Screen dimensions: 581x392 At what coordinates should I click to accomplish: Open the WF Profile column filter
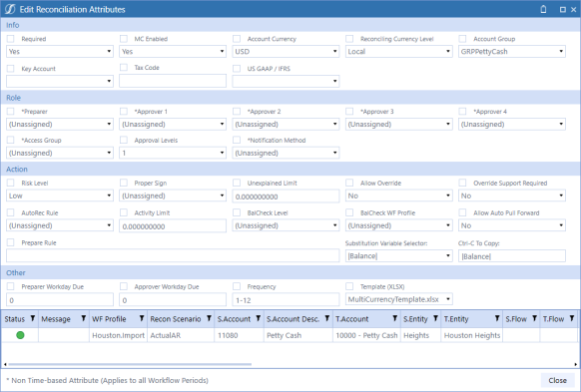tap(142, 318)
